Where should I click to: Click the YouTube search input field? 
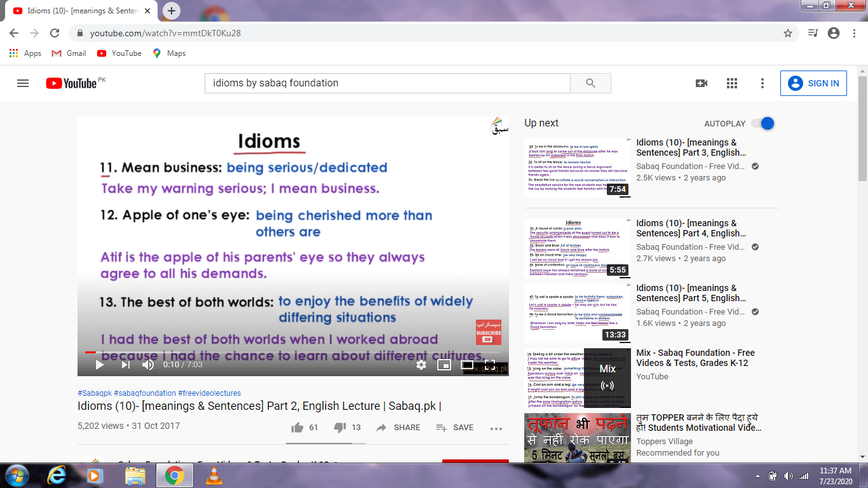(388, 83)
